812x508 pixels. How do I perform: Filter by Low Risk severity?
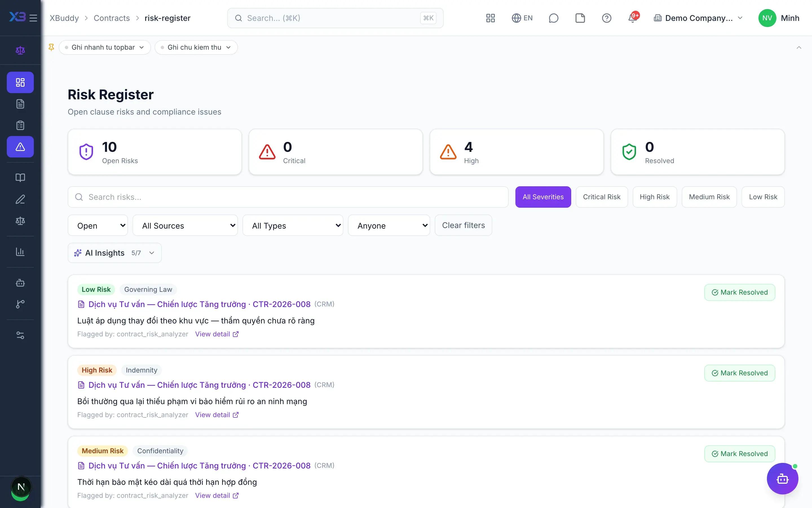763,197
